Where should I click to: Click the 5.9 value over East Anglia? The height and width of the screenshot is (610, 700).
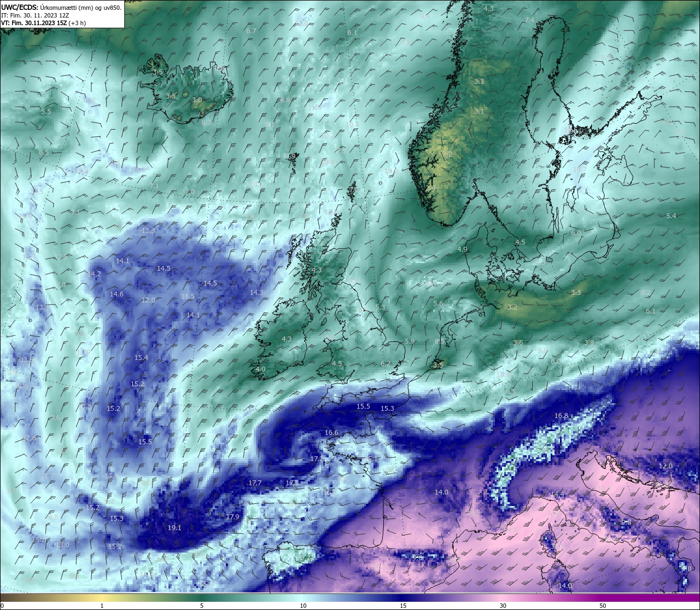[x=410, y=341]
